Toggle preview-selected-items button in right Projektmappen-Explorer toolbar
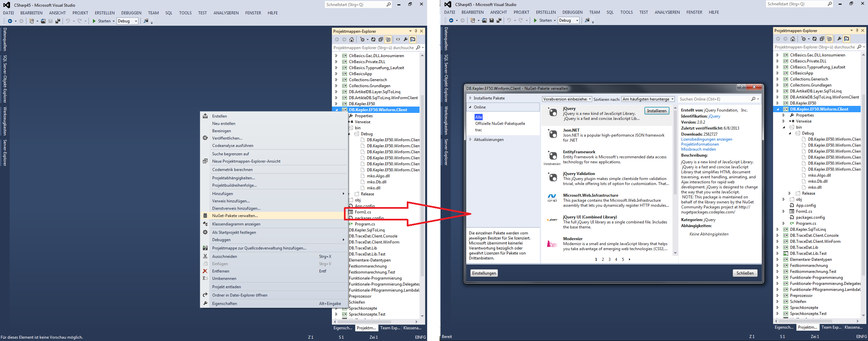Screen dimensions: 868x341 tap(846, 39)
